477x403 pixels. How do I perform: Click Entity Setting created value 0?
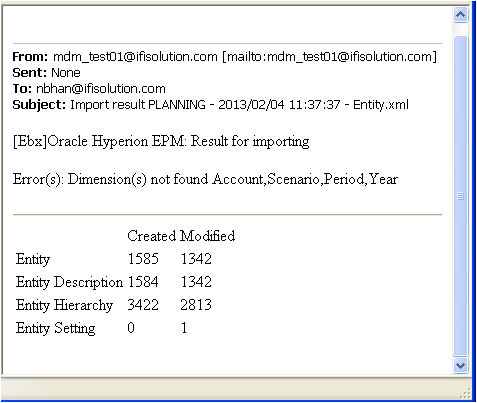point(131,328)
